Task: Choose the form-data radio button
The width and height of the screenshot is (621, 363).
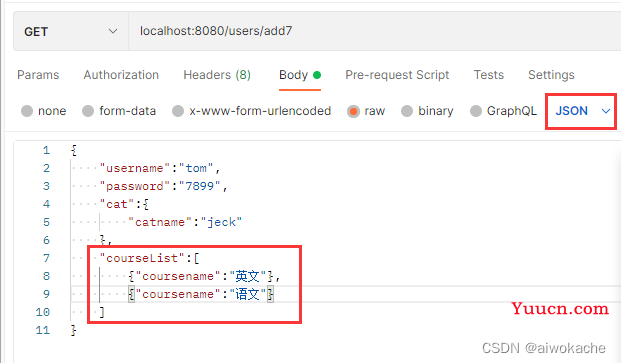Action: (88, 111)
